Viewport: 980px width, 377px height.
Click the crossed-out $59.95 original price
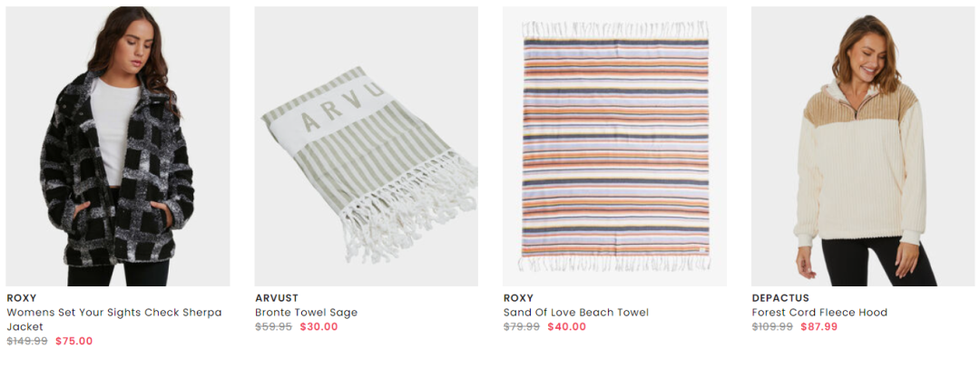(273, 326)
